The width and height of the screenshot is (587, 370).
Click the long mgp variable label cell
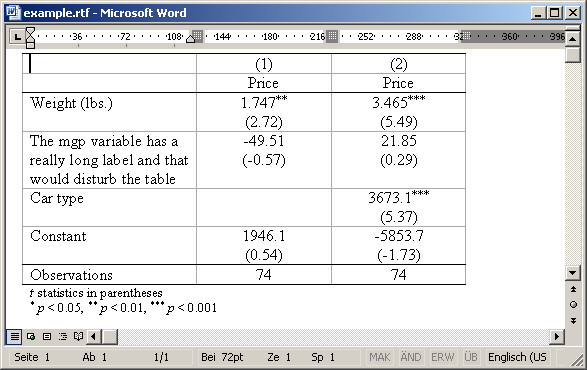(x=109, y=160)
